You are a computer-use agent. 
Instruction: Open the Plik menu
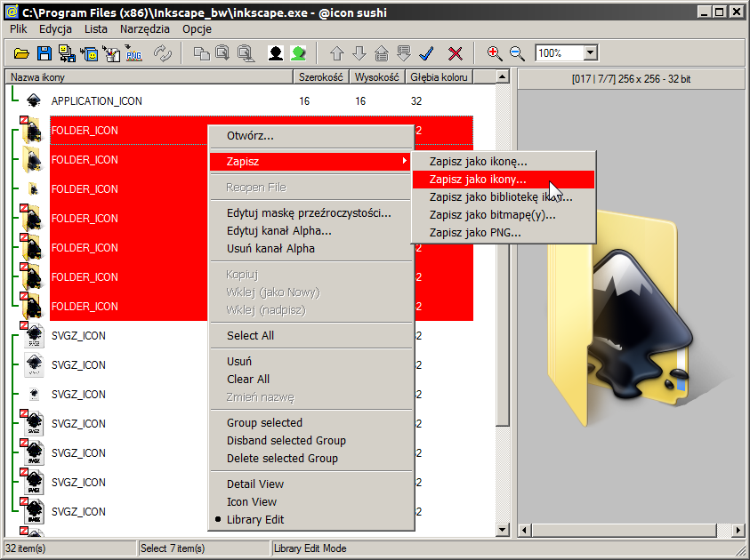pos(18,29)
